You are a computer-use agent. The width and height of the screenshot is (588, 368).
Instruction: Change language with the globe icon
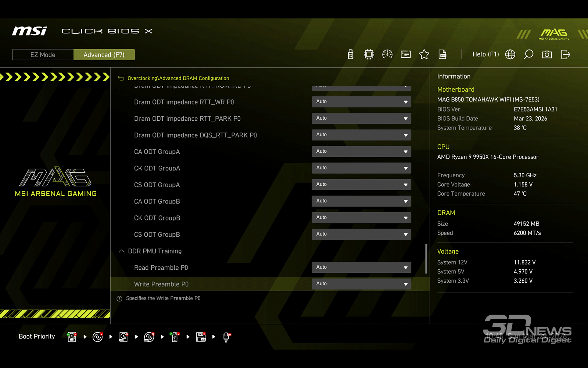click(510, 54)
